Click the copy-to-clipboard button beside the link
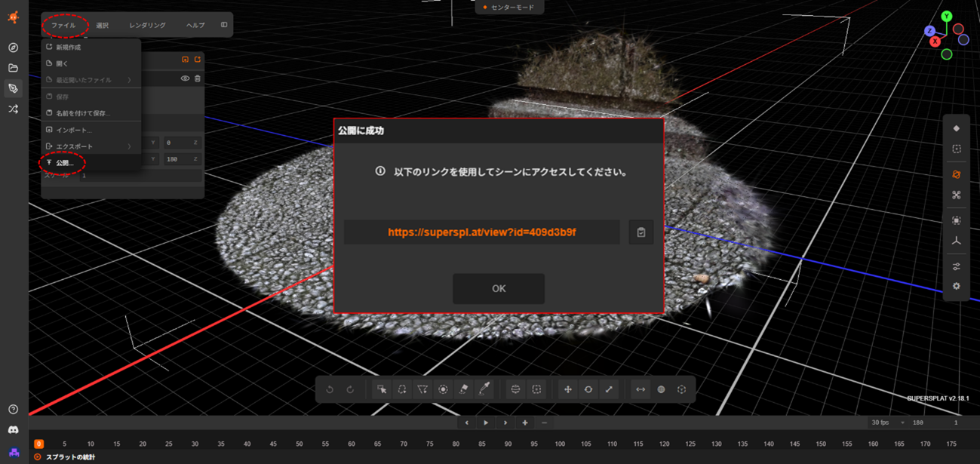This screenshot has width=980, height=464. 641,232
